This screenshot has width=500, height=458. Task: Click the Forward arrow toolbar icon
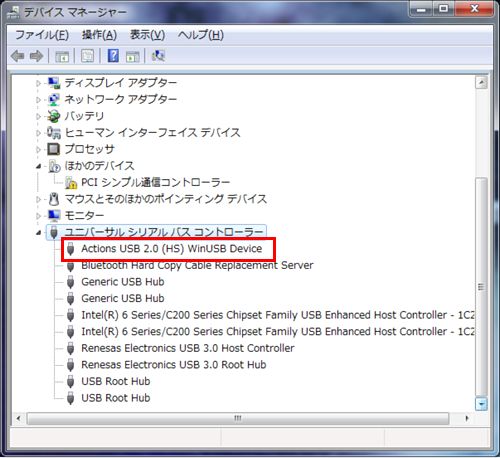point(36,56)
